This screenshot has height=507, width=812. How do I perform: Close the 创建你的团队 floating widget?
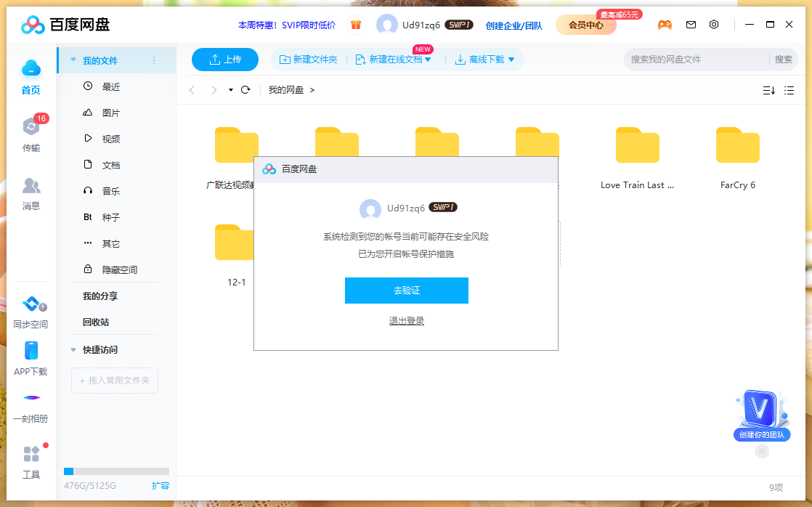pyautogui.click(x=762, y=452)
